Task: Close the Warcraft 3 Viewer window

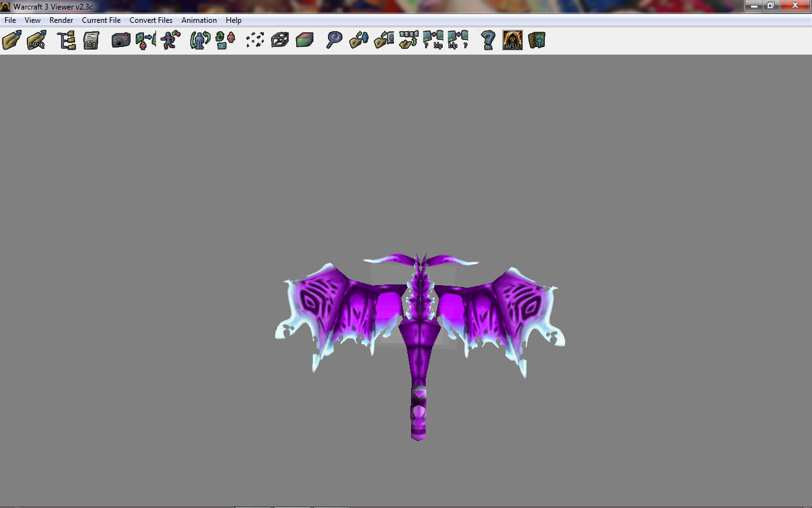Action: click(795, 6)
